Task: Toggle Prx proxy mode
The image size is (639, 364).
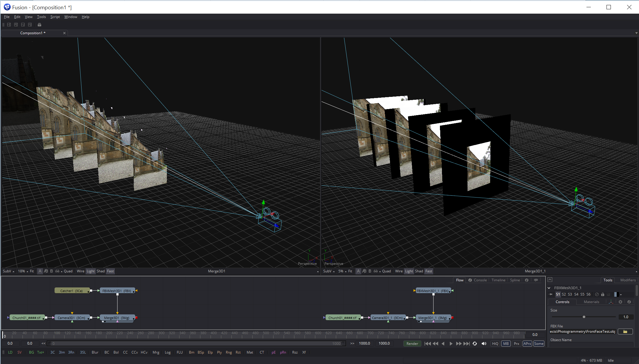Action: 517,344
